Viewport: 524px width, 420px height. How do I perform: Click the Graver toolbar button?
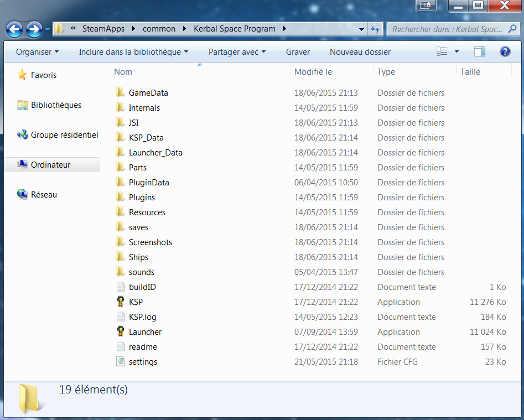click(x=298, y=52)
